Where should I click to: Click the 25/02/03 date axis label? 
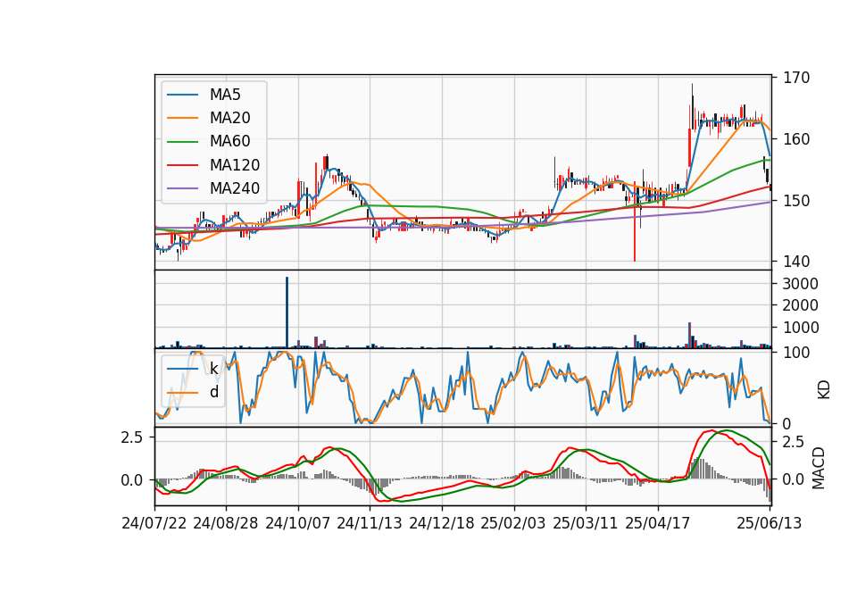513,523
